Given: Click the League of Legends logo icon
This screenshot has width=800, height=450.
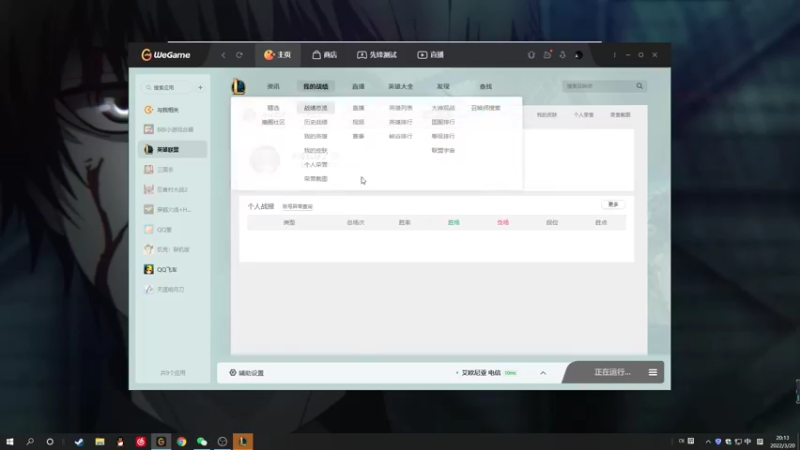Looking at the screenshot, I should coord(238,86).
